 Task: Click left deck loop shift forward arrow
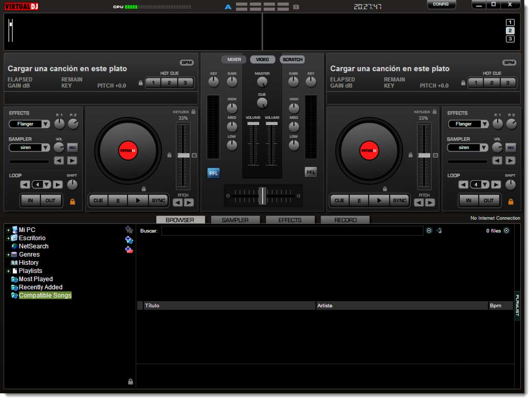tap(58, 185)
